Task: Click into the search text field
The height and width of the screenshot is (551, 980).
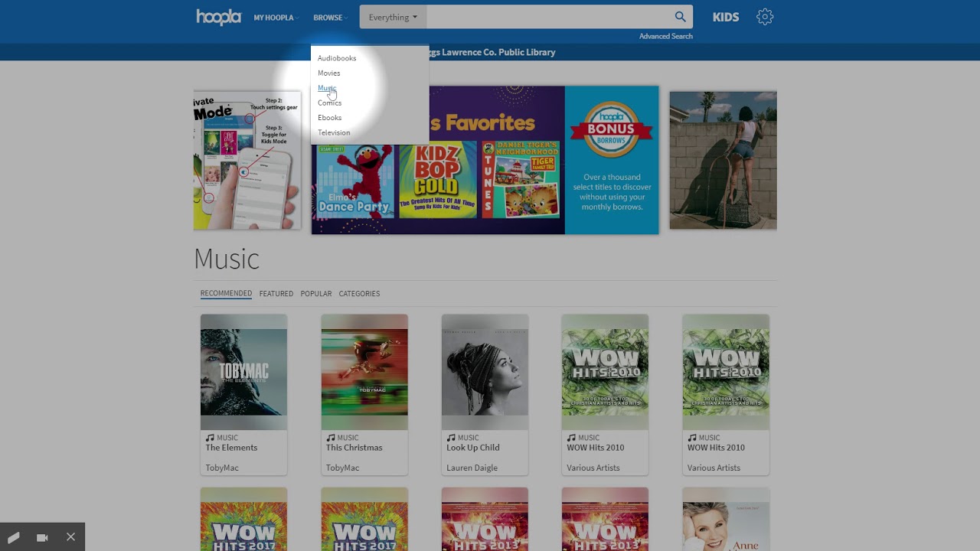Action: [547, 17]
